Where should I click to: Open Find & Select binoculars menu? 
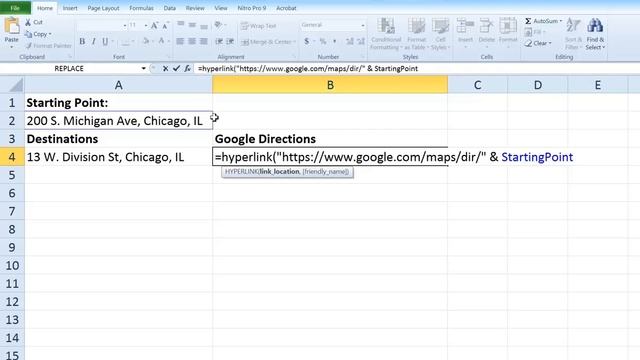pyautogui.click(x=595, y=34)
